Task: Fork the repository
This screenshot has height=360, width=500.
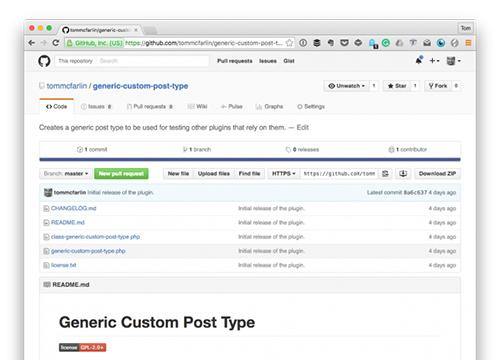Action: point(438,86)
